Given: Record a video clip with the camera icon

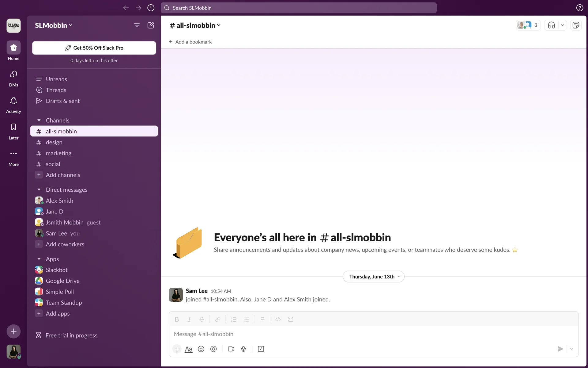Looking at the screenshot, I should 231,349.
